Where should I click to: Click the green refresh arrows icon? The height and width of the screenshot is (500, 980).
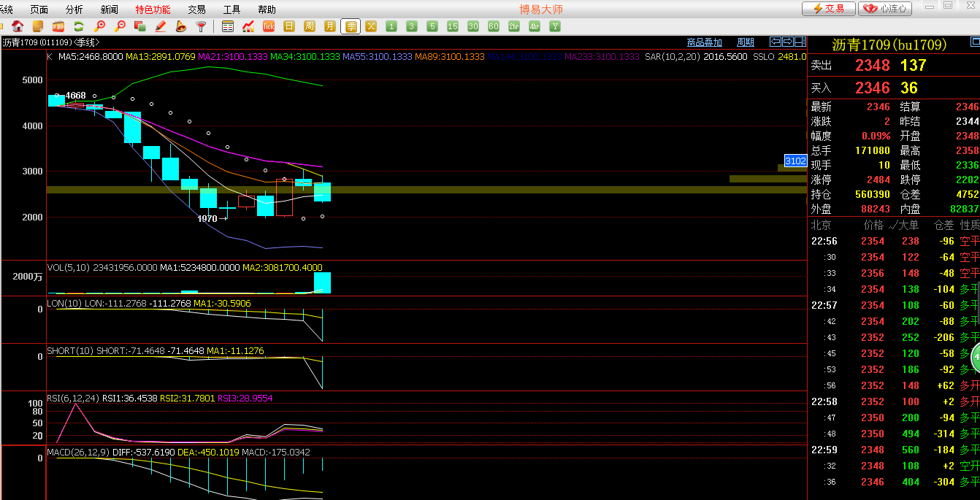78,26
